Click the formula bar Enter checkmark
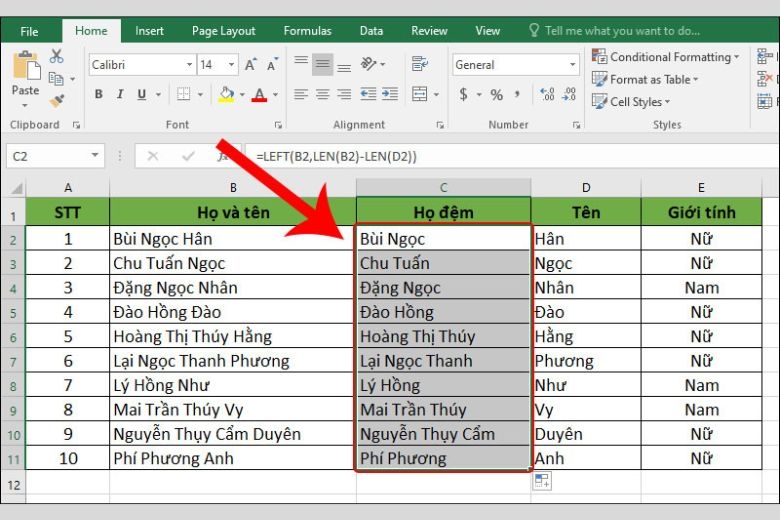Image resolution: width=780 pixels, height=520 pixels. pyautogui.click(x=188, y=156)
